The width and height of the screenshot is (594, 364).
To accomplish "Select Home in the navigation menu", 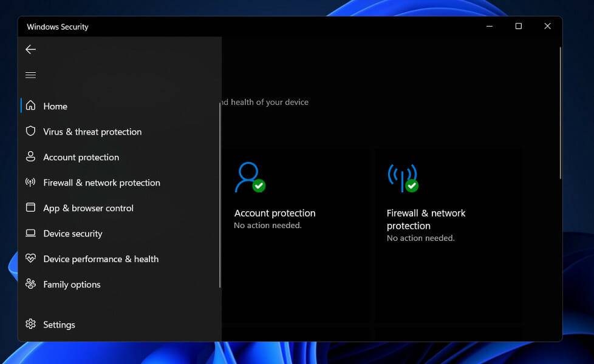I will [x=55, y=106].
